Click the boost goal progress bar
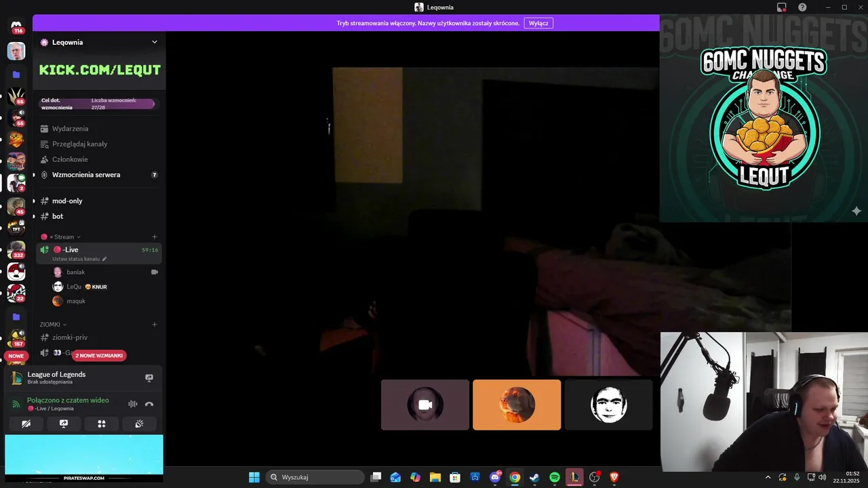 (x=98, y=104)
